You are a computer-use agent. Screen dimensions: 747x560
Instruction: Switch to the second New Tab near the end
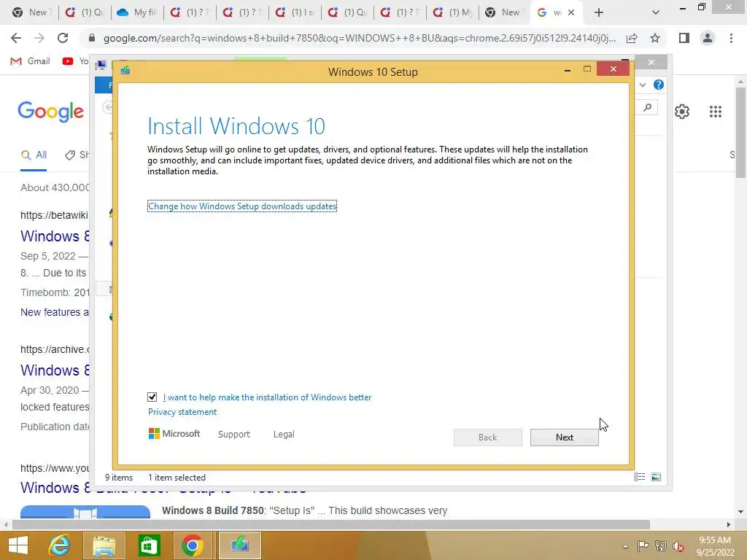pyautogui.click(x=503, y=13)
